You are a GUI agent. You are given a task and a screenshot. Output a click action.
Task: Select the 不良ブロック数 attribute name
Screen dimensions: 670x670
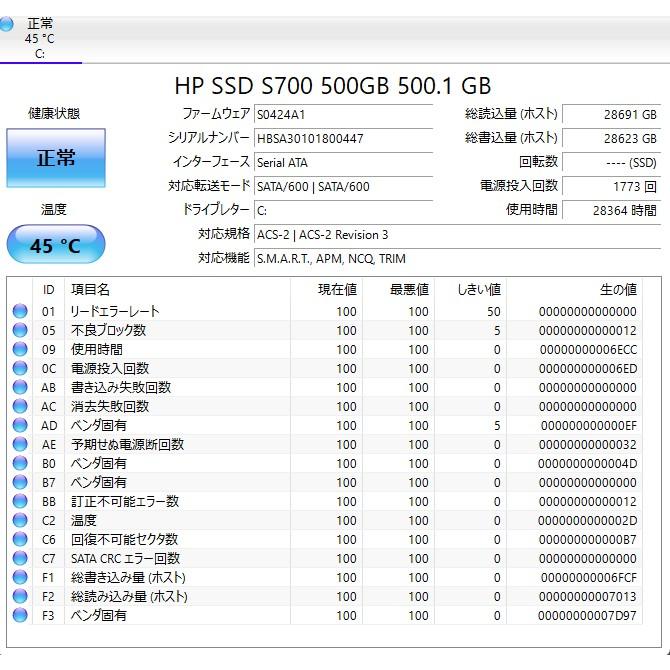coord(109,330)
